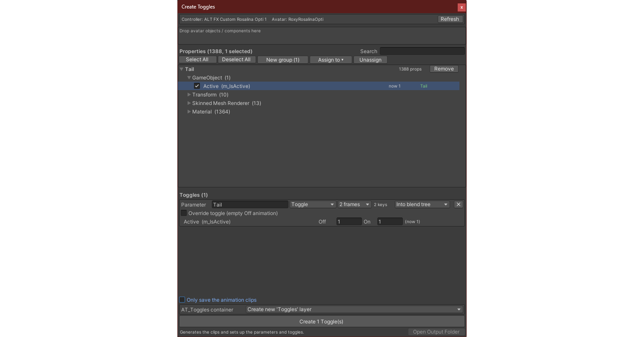Click New group (1) button
Screen dimensions: 644x337
point(283,60)
